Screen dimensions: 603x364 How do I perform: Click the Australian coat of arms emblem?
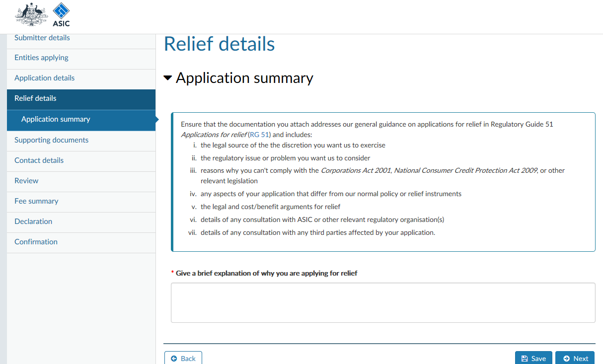[x=32, y=14]
